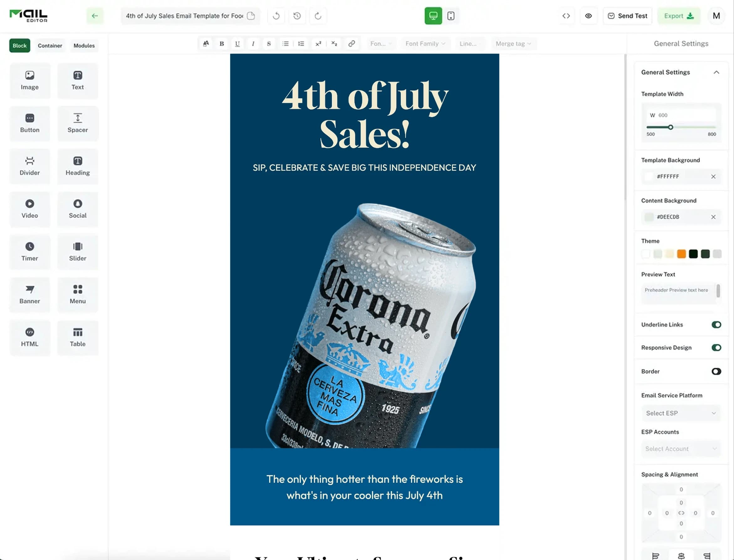Screen dimensions: 734x560
Task: Open the Merge tag dropdown
Action: (x=513, y=44)
